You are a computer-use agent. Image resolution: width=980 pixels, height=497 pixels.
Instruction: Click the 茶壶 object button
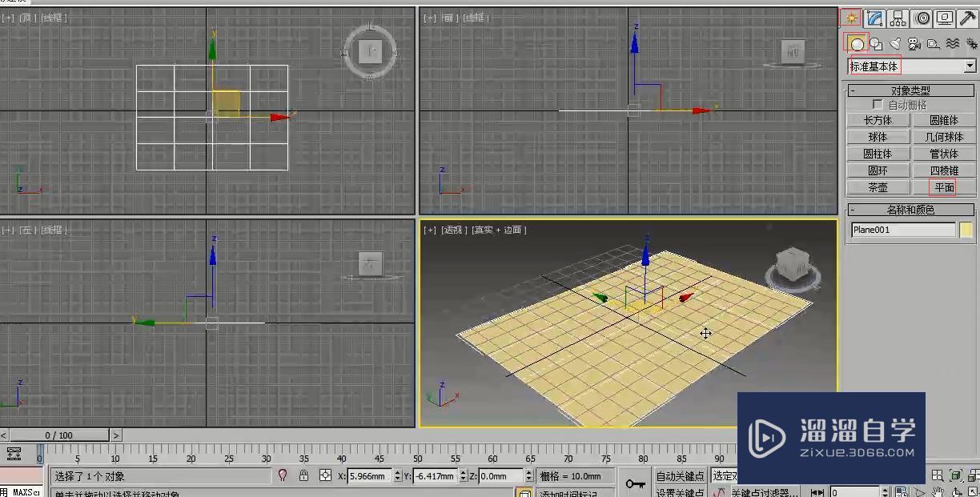click(878, 187)
